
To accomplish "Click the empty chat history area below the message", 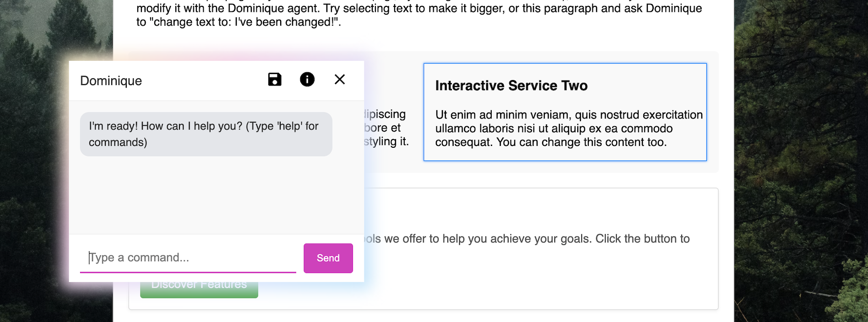I will pyautogui.click(x=217, y=194).
